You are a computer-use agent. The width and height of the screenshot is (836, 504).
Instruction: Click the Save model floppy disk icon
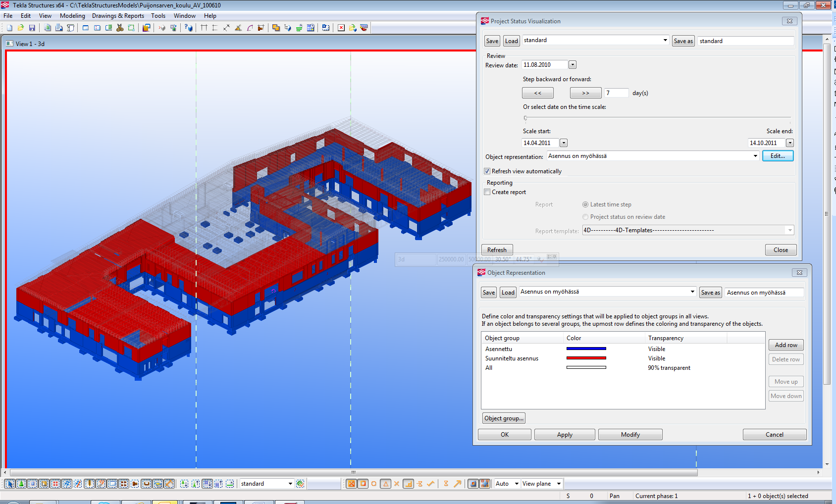pyautogui.click(x=32, y=28)
